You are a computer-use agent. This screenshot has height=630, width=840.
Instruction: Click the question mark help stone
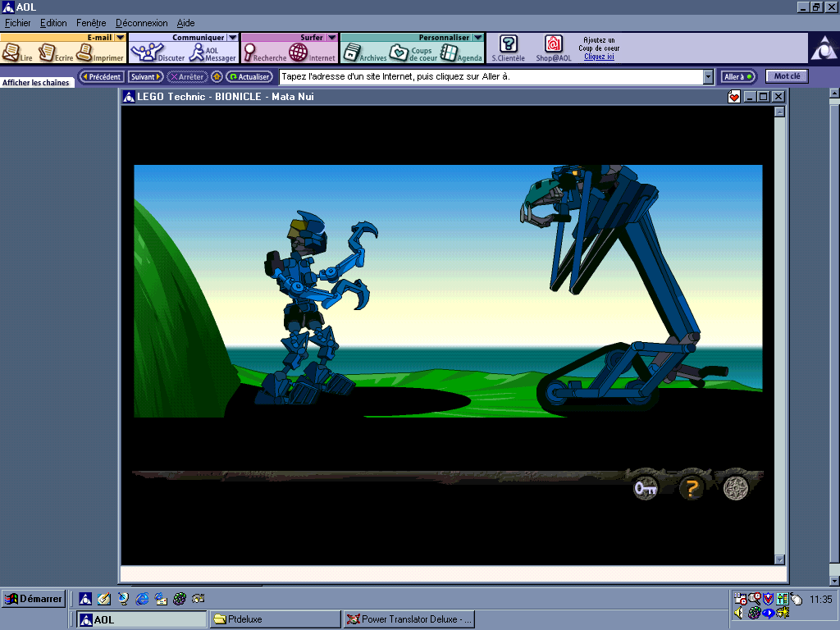click(x=691, y=488)
